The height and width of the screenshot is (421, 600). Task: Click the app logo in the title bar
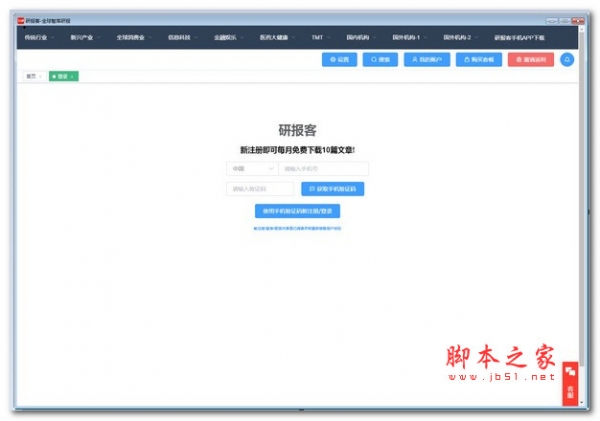click(20, 21)
